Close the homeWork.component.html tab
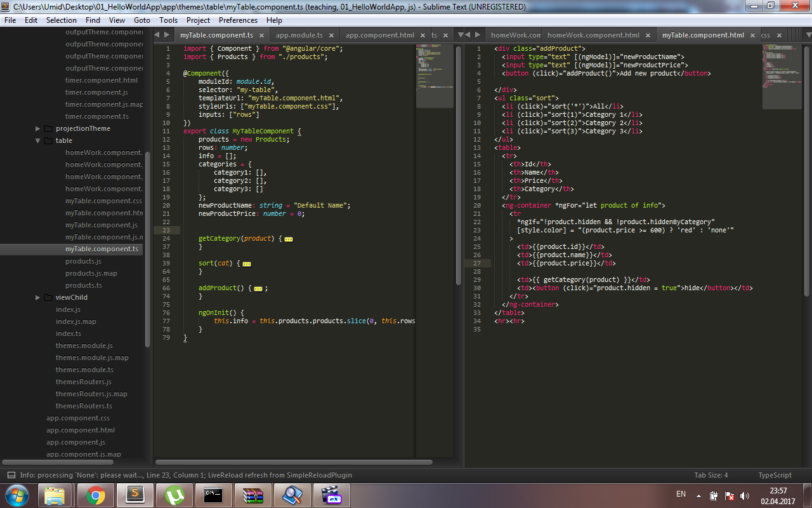 click(649, 36)
